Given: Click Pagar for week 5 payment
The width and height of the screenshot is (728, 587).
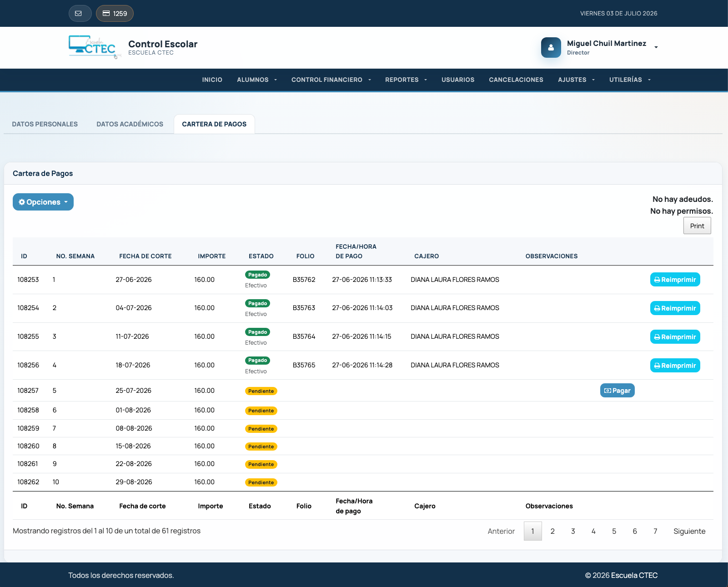Looking at the screenshot, I should [617, 391].
